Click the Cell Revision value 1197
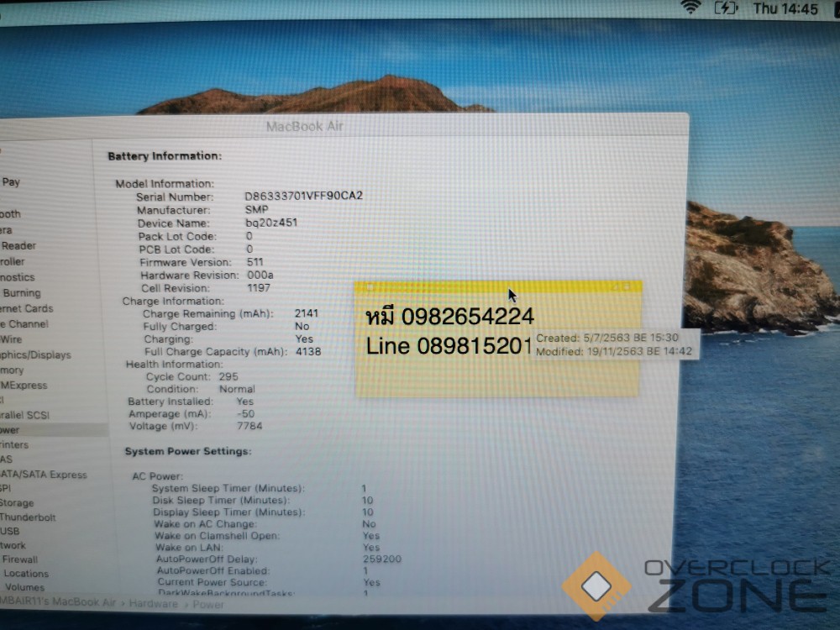This screenshot has height=630, width=840. point(259,287)
